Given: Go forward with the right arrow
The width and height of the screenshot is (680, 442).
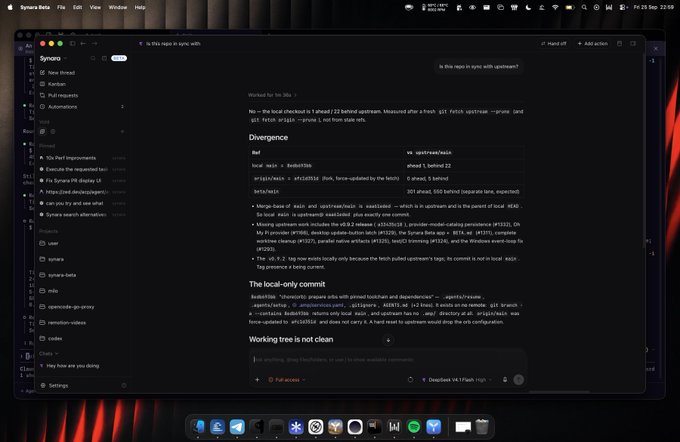Looking at the screenshot, I should click(94, 43).
